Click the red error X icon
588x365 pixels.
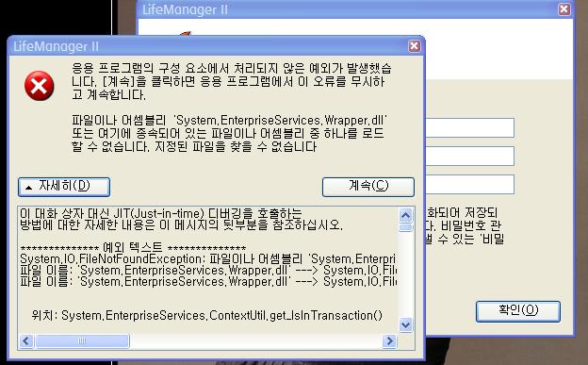tap(39, 86)
